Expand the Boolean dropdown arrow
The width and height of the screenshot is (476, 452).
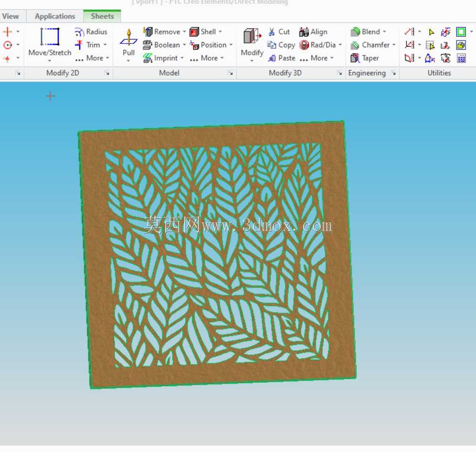184,45
